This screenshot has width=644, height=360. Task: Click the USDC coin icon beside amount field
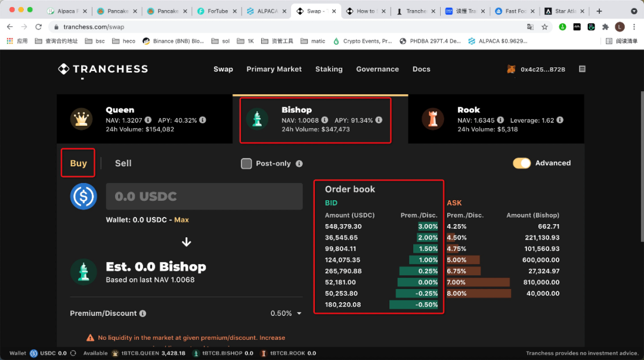pyautogui.click(x=83, y=196)
